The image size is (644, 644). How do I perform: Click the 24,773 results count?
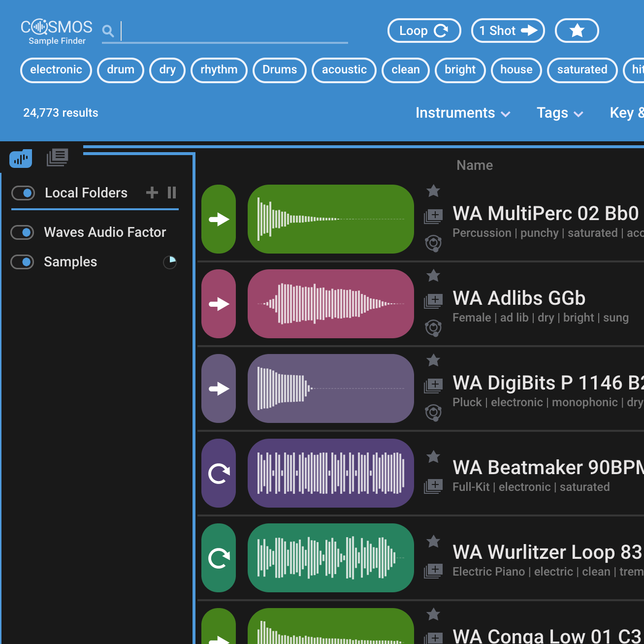(61, 113)
